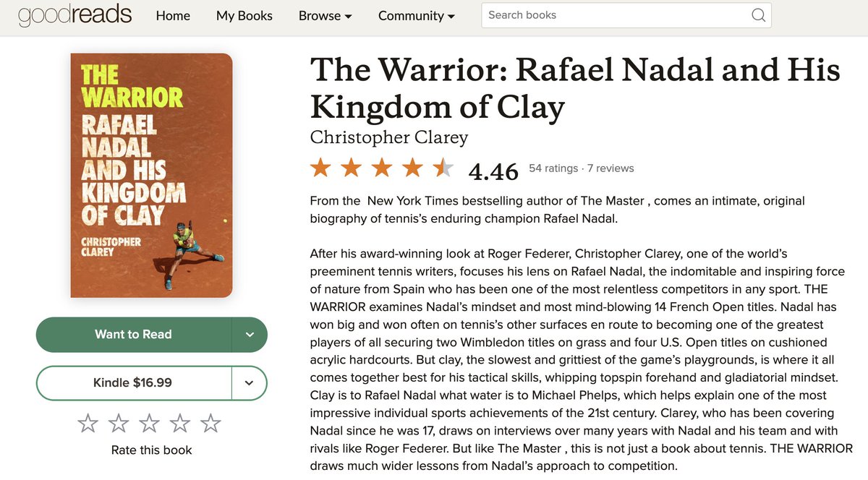Rate this book five stars
868x480 pixels.
[x=211, y=423]
